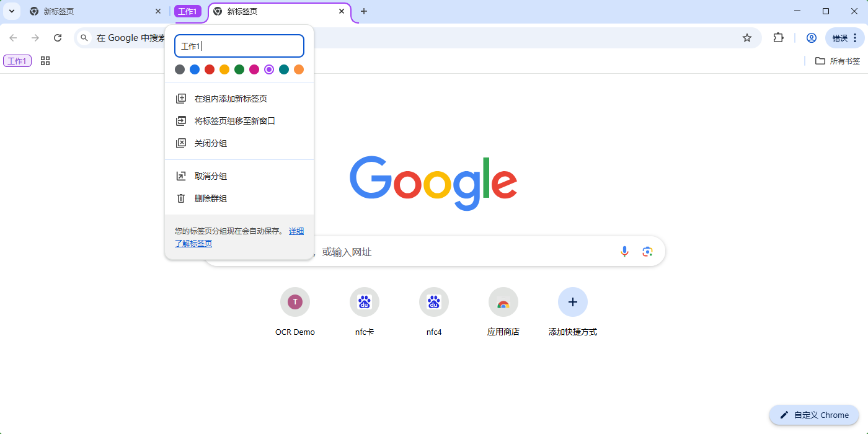The width and height of the screenshot is (868, 434).
Task: Click the 自定义 Chrome button
Action: pos(814,415)
